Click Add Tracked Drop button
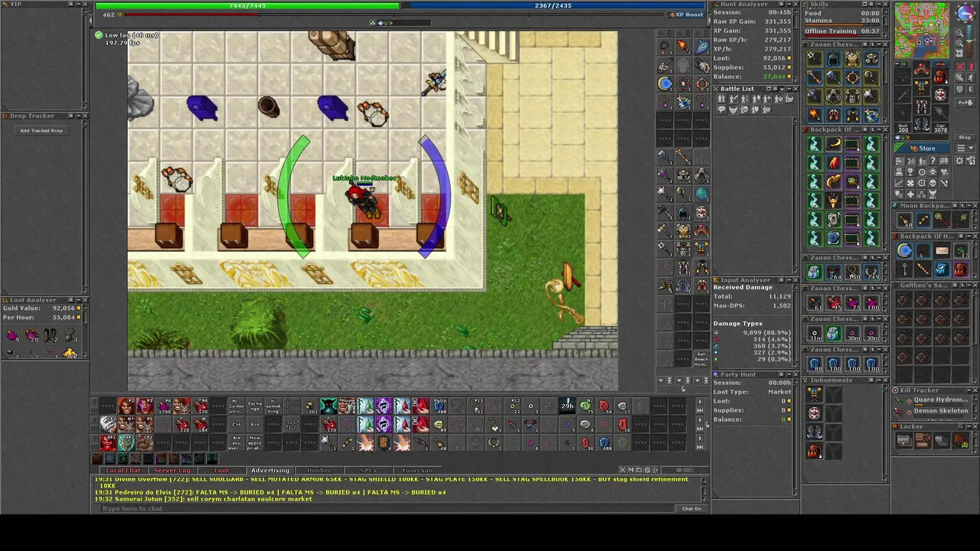This screenshot has width=980, height=551. click(x=41, y=131)
